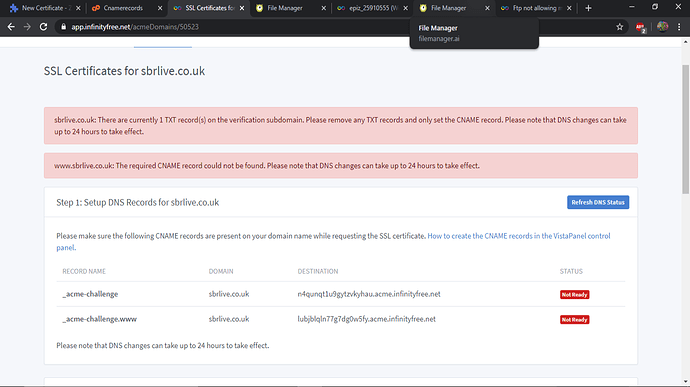Restore down the browser window
The image size is (690, 387).
655,7
